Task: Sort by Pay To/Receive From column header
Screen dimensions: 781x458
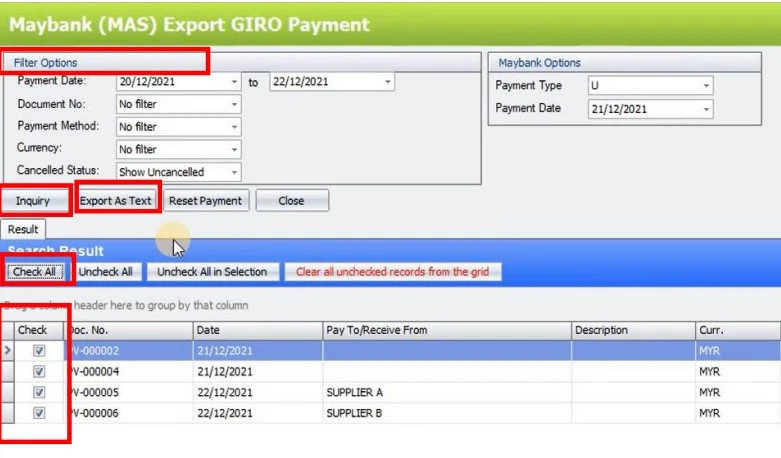Action: 447,331
